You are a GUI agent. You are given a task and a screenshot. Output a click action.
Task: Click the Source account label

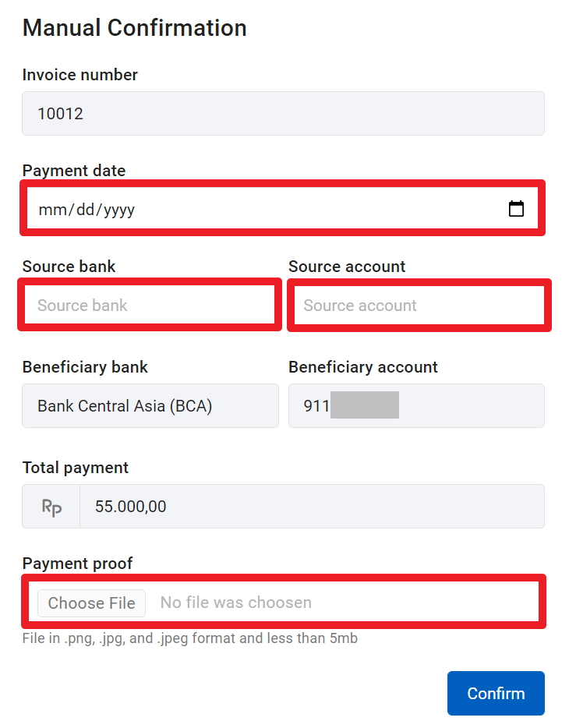point(347,267)
